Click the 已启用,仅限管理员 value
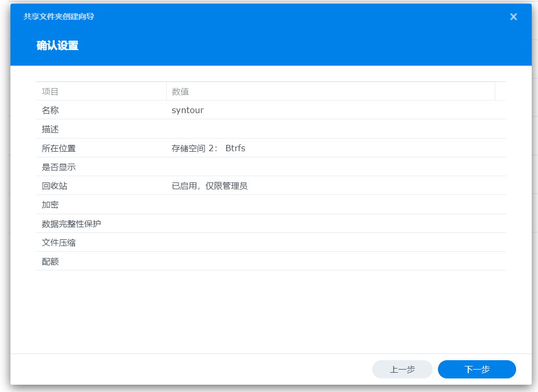Viewport: 538px width, 392px height. 209,186
